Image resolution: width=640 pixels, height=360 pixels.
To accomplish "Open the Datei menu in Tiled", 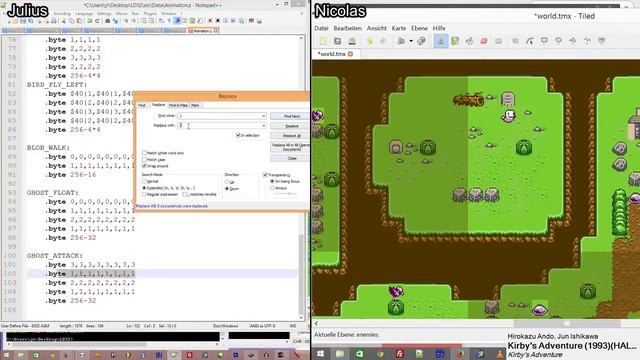I will 321,28.
